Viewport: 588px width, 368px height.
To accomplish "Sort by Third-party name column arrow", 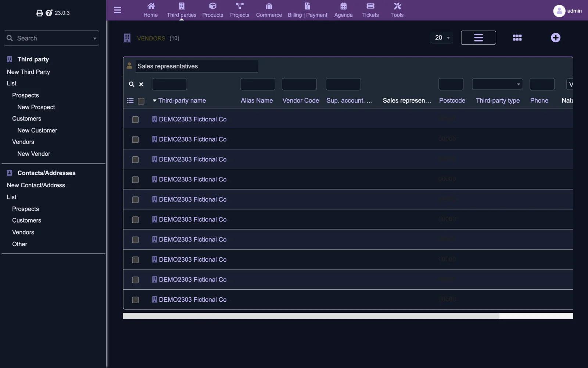I will pyautogui.click(x=155, y=100).
